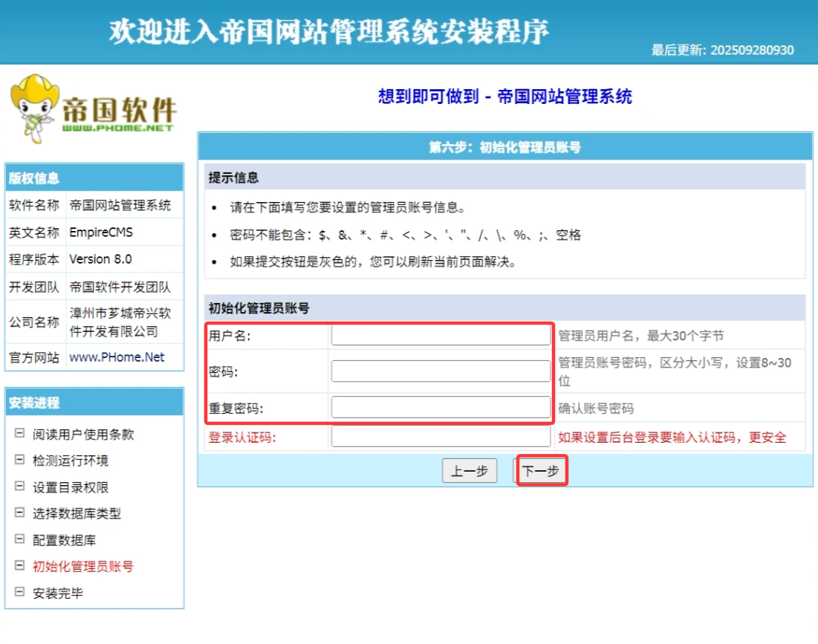The image size is (818, 644).
Task: Click the 重复密码 input field
Action: point(441,408)
